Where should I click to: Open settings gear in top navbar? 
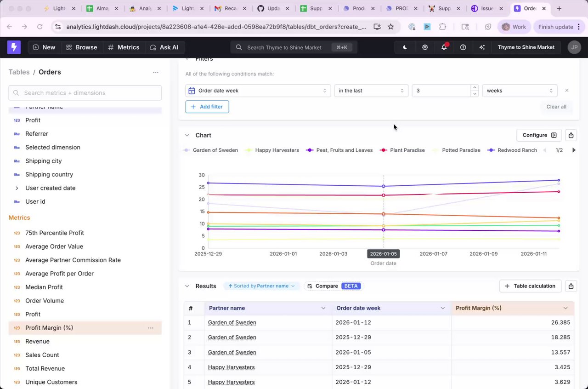coord(425,47)
